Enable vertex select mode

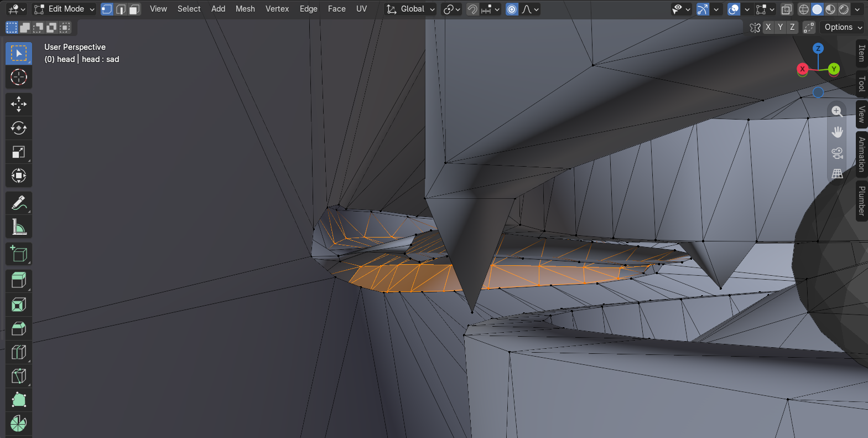coord(107,9)
